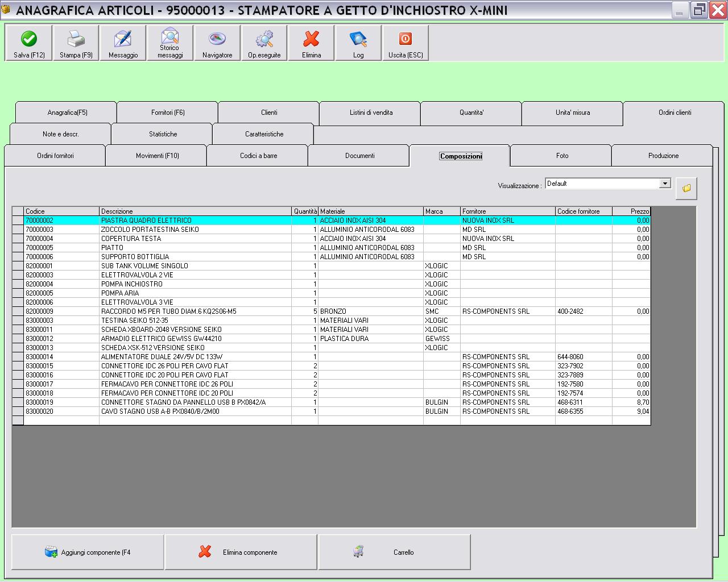728x582 pixels.
Task: Click the Salva (F12) green checkmark icon
Action: pyautogui.click(x=29, y=39)
